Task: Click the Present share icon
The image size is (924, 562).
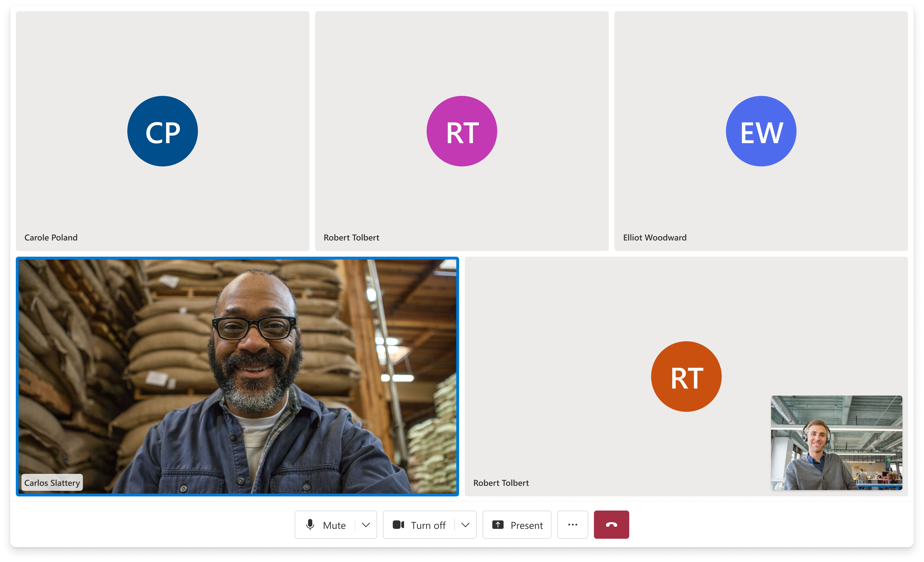Action: 498,525
